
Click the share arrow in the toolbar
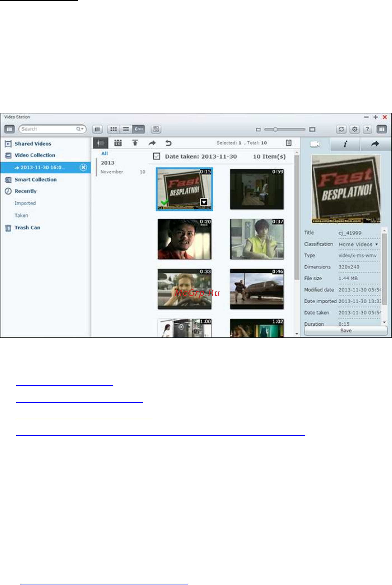[152, 143]
